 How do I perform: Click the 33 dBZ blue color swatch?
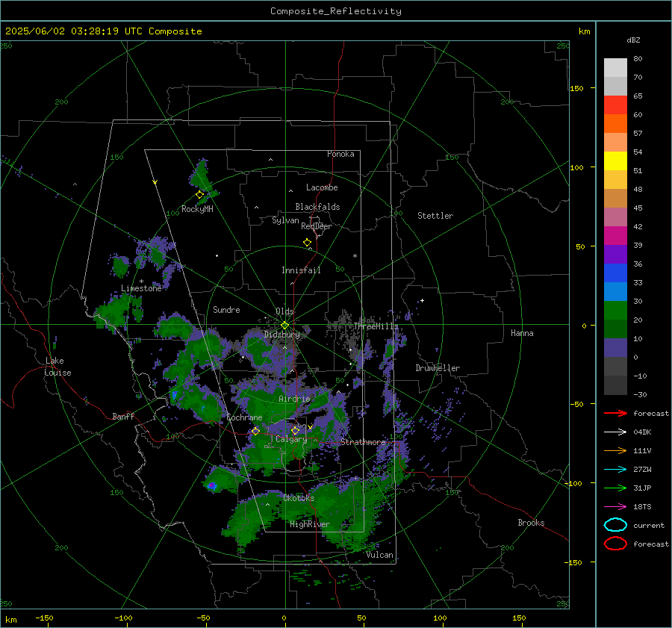pyautogui.click(x=615, y=273)
